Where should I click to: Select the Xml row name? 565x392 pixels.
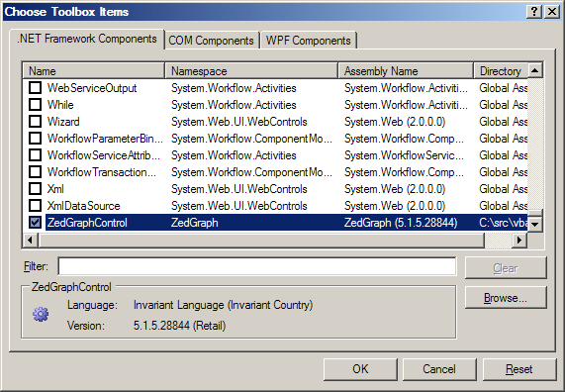pos(55,189)
